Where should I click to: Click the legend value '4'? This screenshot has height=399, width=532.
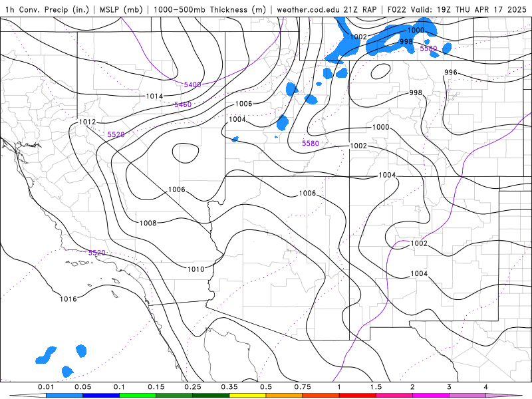486,387
